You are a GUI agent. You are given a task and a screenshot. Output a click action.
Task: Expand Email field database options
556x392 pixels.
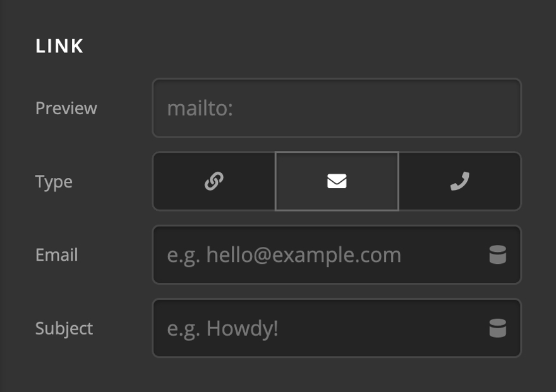pyautogui.click(x=498, y=255)
